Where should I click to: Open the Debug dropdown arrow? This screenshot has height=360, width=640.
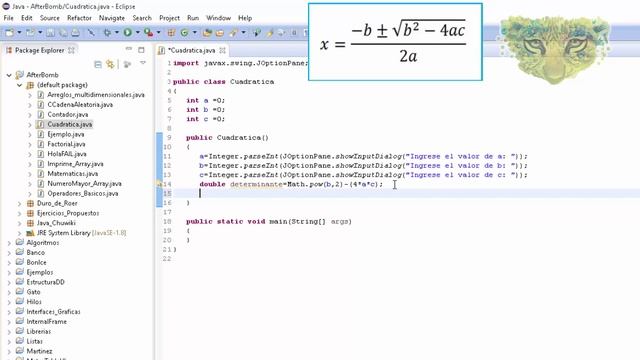coord(117,33)
